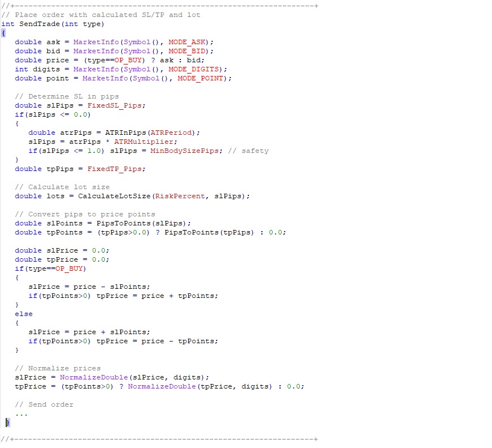This screenshot has height=448, width=492.
Task: Click the '// safety' inline comment
Action: 248,151
